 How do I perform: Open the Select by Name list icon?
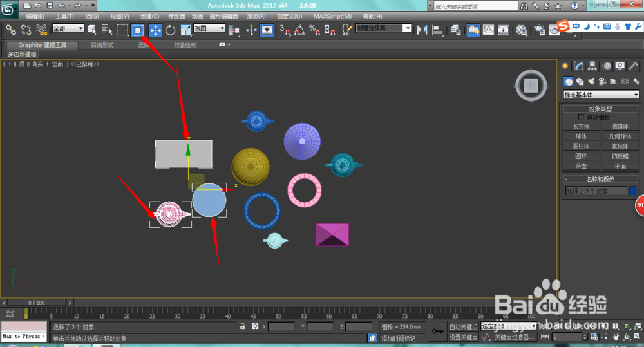coord(107,30)
